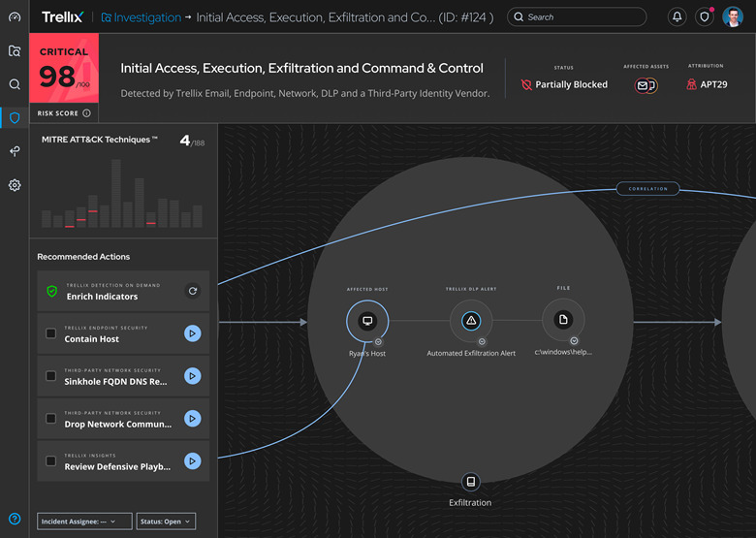Click the Trellix logo

click(63, 17)
